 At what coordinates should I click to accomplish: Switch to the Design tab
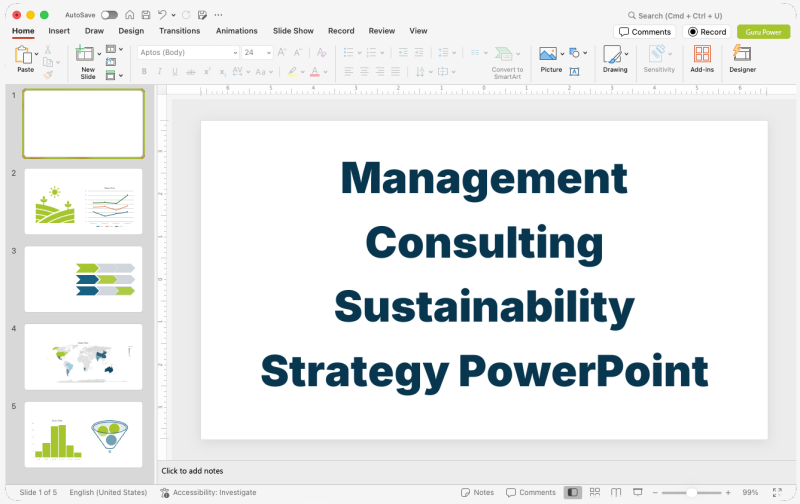131,31
